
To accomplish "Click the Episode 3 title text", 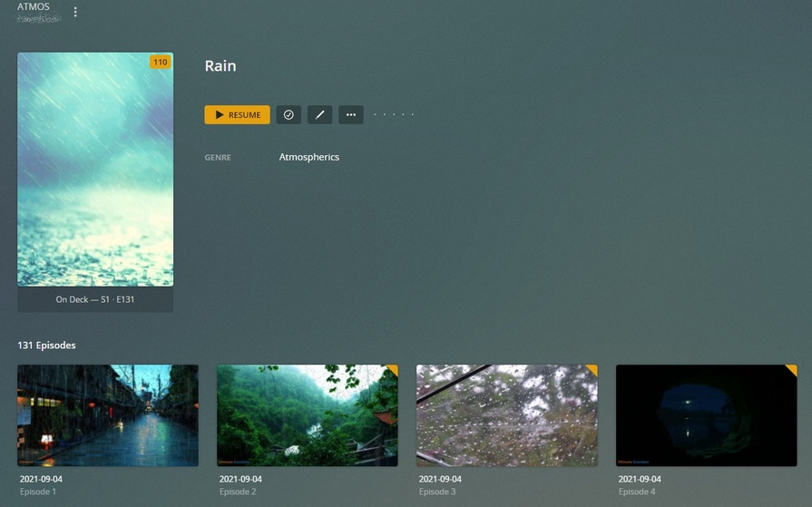I will pos(437,492).
